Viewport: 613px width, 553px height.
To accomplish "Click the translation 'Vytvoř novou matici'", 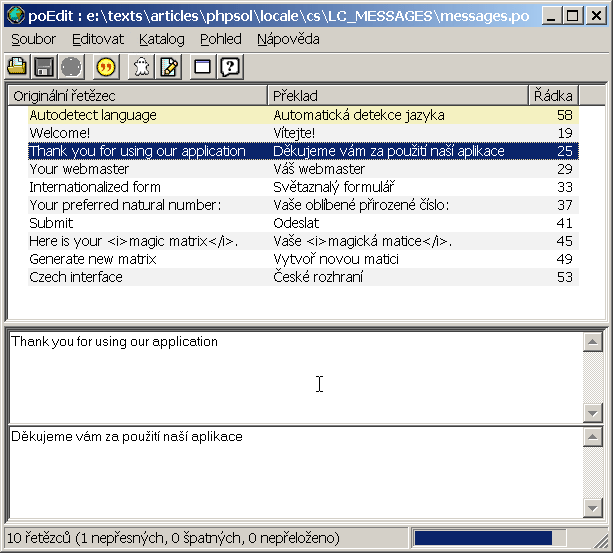I will (x=336, y=259).
